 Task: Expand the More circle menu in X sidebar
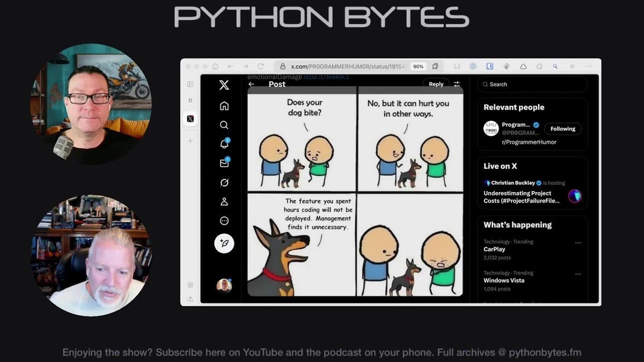[224, 221]
